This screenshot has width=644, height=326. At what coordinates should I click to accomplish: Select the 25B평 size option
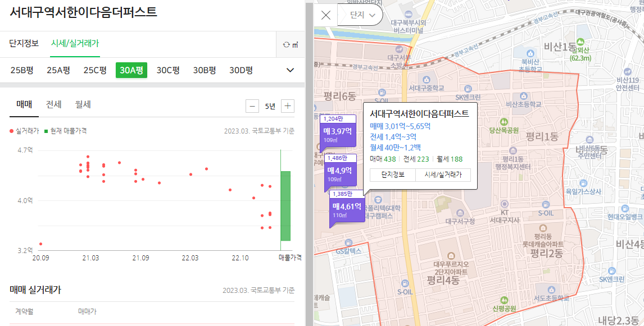pyautogui.click(x=22, y=70)
